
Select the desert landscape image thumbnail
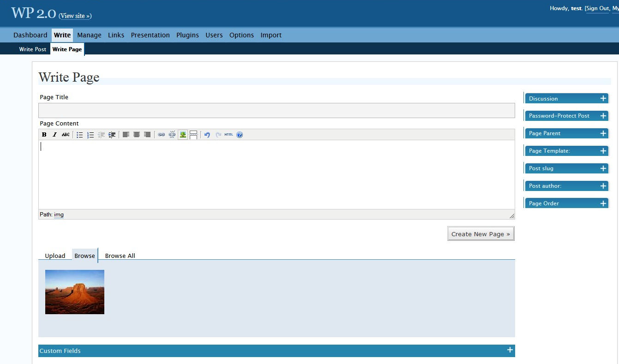pyautogui.click(x=74, y=292)
